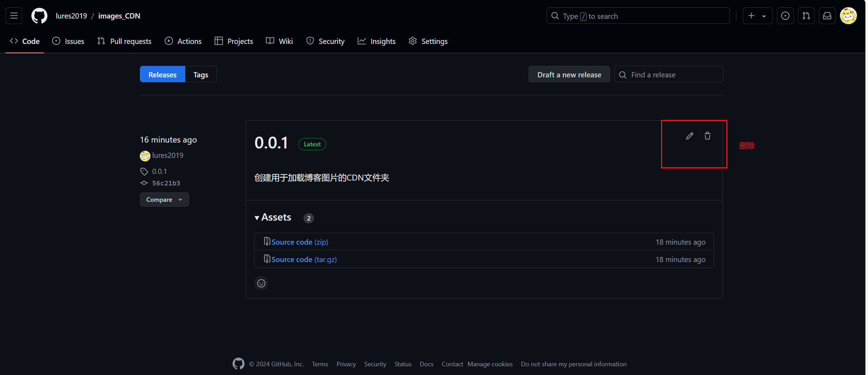Click the GitHub logo in the footer
This screenshot has height=375, width=868.
pyautogui.click(x=239, y=364)
